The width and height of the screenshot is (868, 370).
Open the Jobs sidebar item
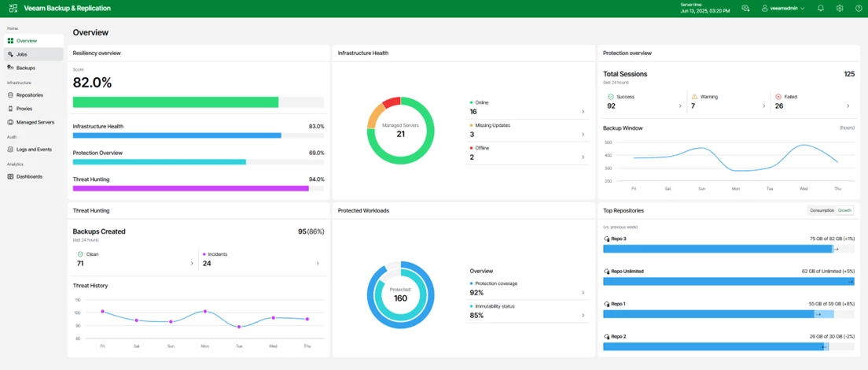pyautogui.click(x=33, y=54)
